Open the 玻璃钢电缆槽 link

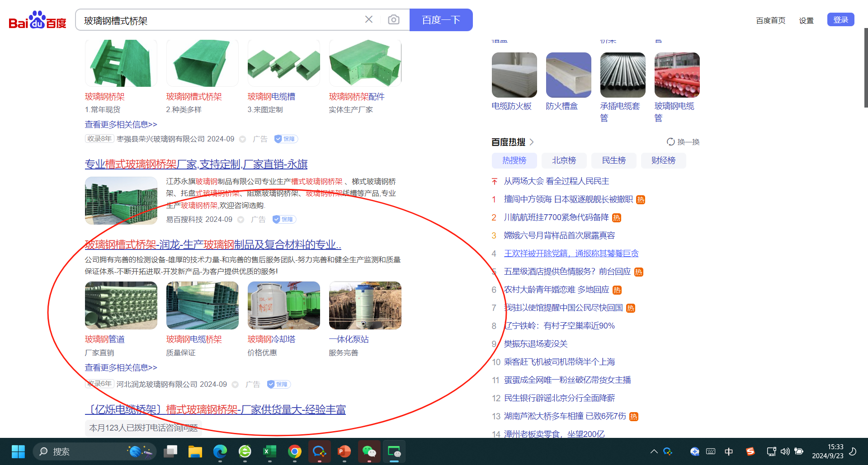pos(271,96)
